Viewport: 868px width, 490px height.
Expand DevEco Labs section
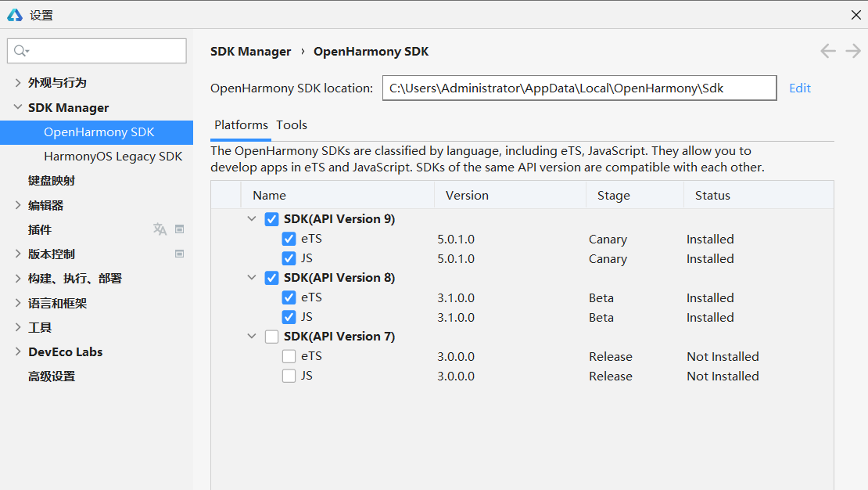[x=18, y=352]
